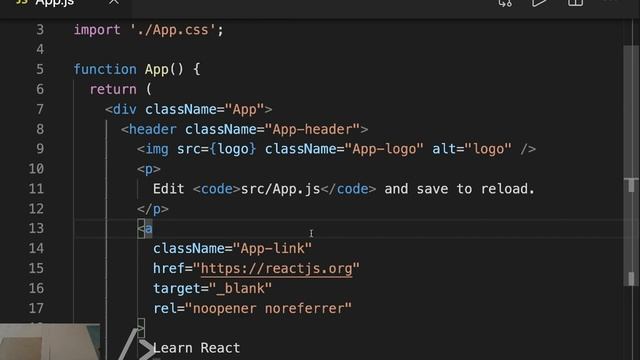
Task: Click the "noopener noreferrer" rel value
Action: (268, 309)
